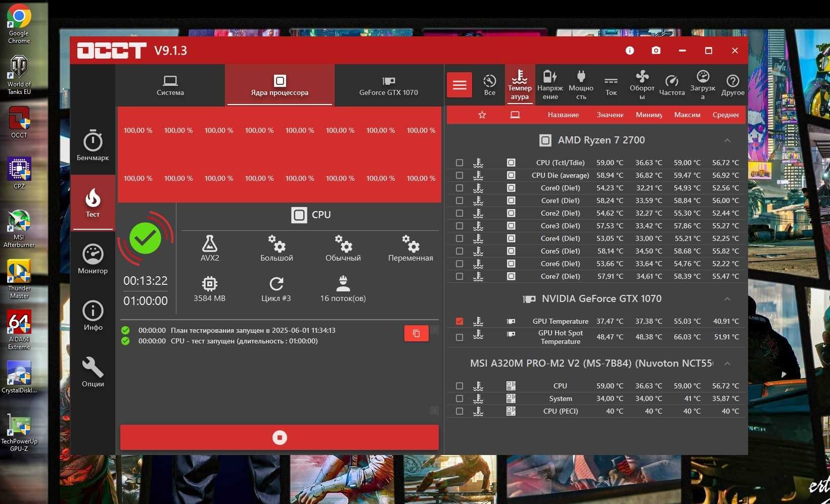Sort by Название column
The width and height of the screenshot is (830, 504).
(x=563, y=115)
